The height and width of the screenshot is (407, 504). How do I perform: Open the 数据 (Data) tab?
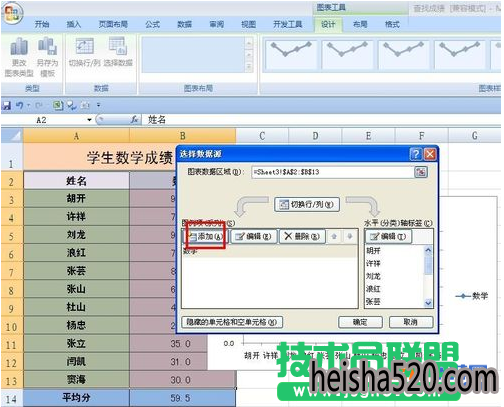coord(184,24)
